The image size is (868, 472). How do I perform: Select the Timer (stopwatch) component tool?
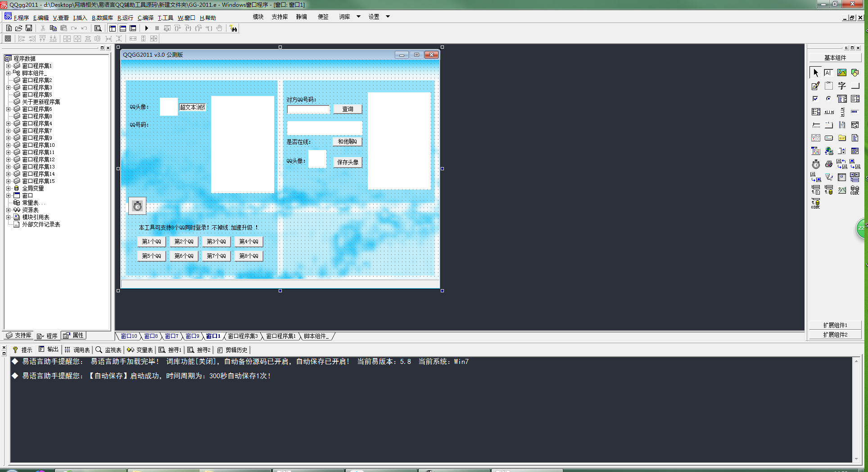click(815, 164)
